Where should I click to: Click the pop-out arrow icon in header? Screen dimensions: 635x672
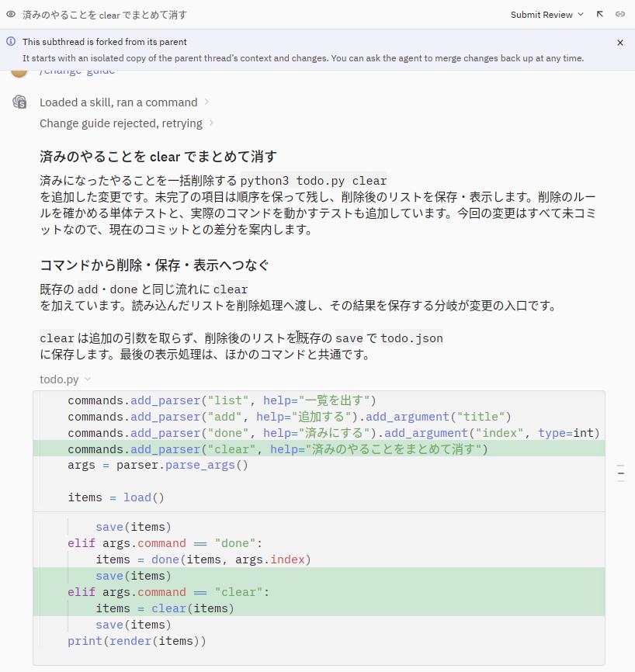click(600, 14)
